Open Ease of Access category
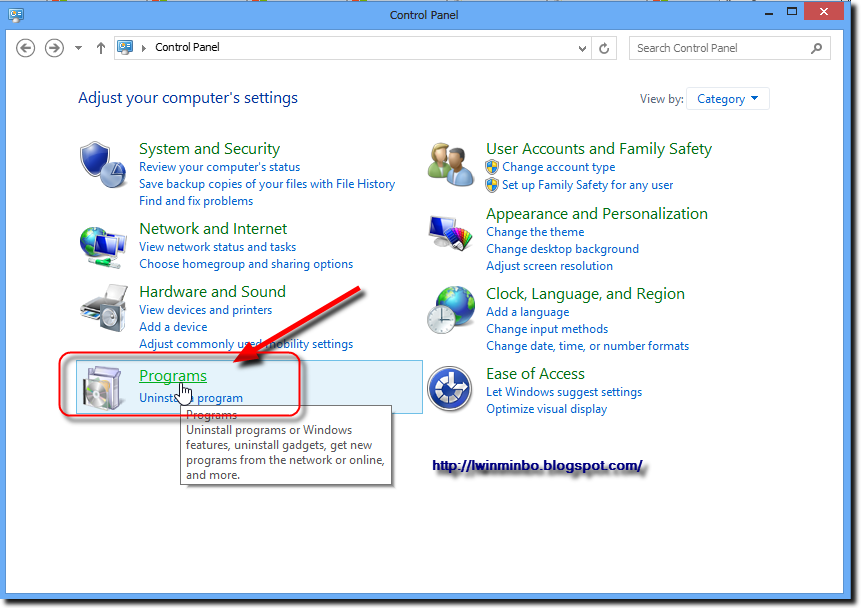 click(x=535, y=374)
